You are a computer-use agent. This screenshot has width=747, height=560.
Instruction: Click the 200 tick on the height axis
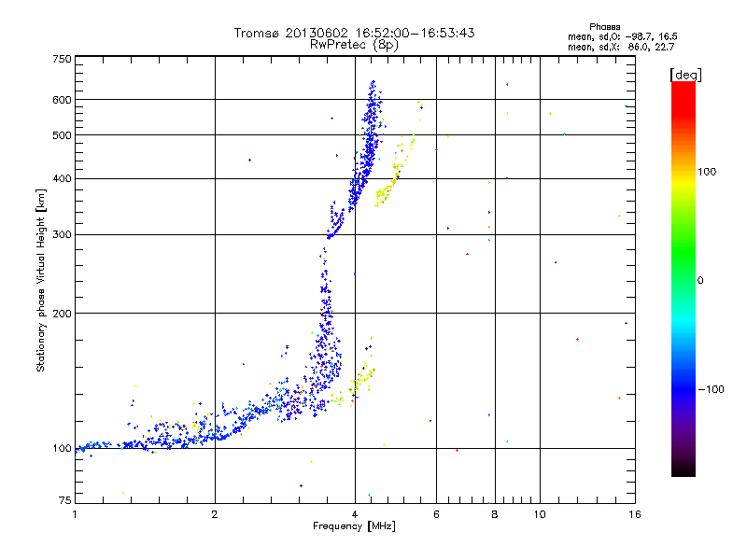click(x=62, y=314)
